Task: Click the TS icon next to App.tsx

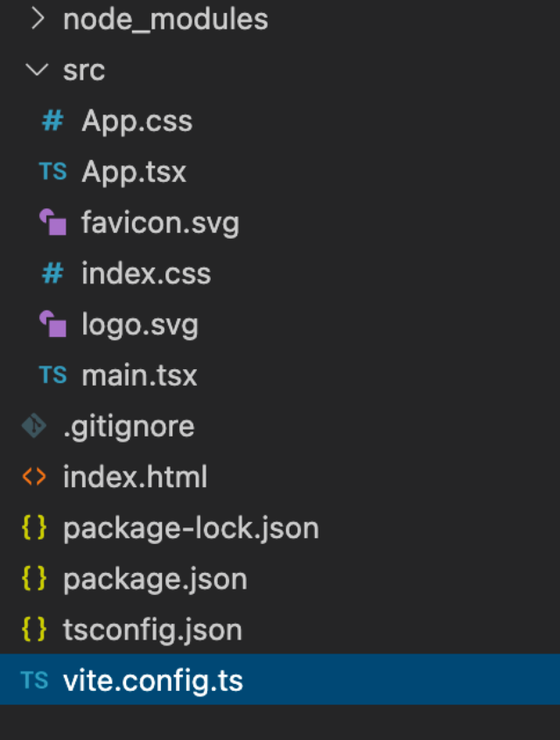Action: click(52, 171)
